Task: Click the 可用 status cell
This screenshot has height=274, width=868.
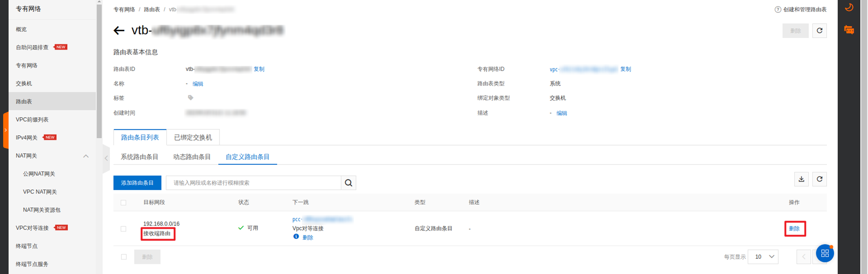Action: 248,228
